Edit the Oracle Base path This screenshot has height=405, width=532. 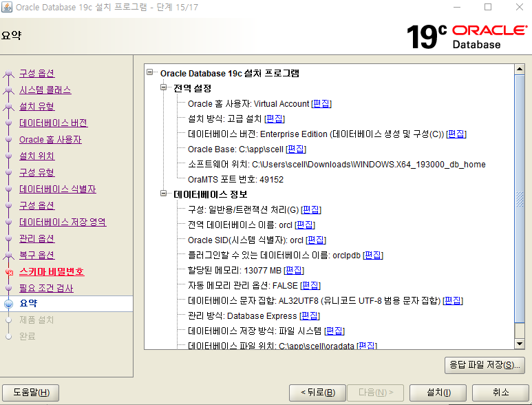click(296, 149)
